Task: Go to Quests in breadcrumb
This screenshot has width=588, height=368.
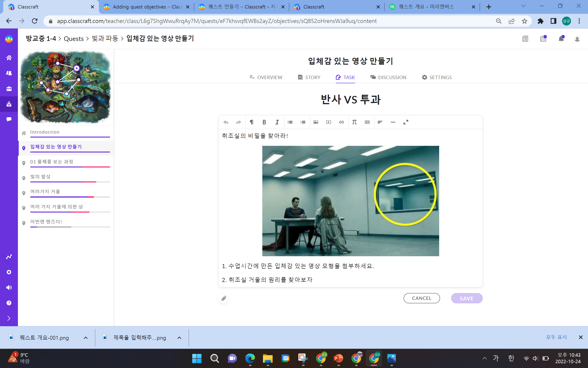Action: [x=74, y=39]
